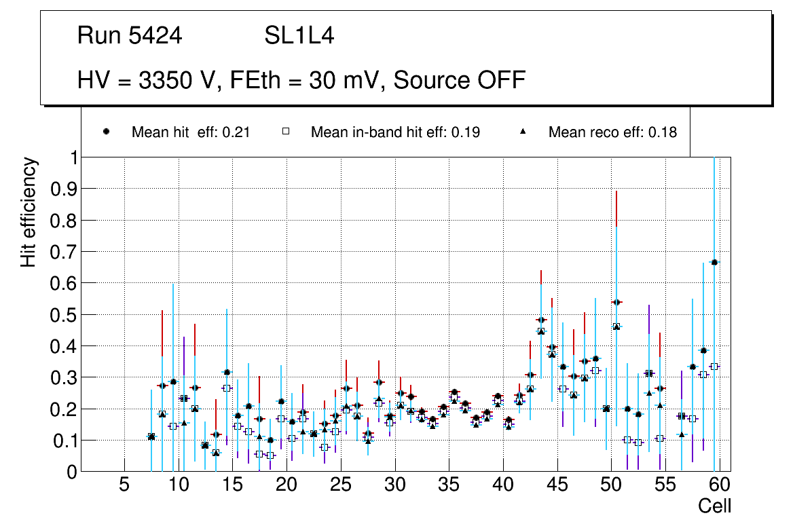Image resolution: width=812 pixels, height=524 pixels.
Task: Click the filled circle at the 0.48 peak
Action: (x=541, y=320)
